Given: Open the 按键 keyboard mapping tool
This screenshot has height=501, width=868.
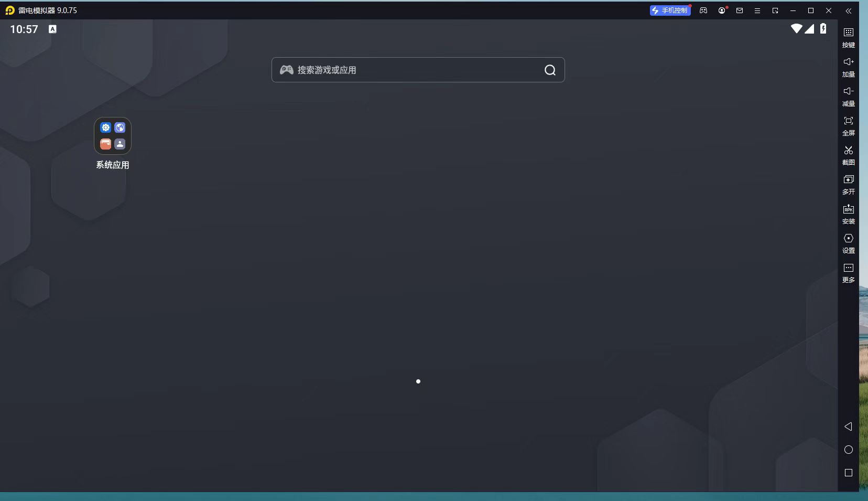Looking at the screenshot, I should (848, 37).
